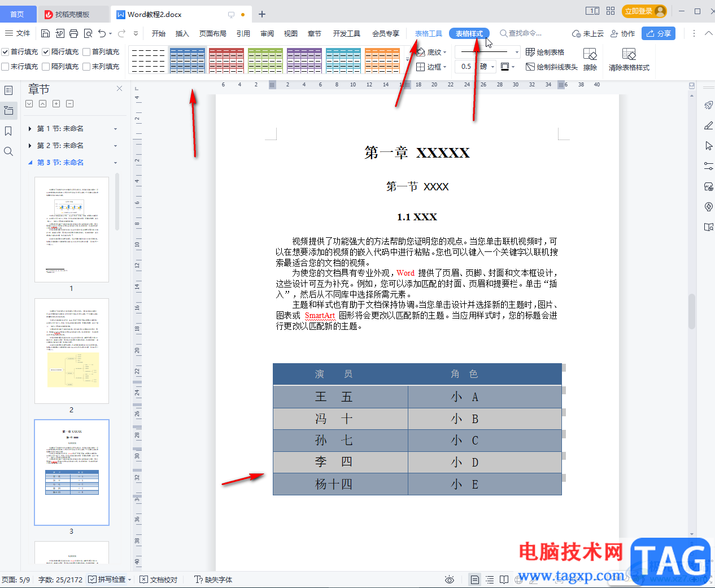Open Print Preview icon
The image size is (715, 588).
(x=88, y=33)
